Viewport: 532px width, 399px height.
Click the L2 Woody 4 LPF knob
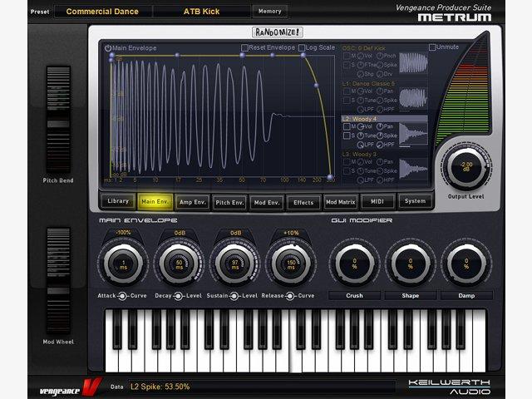point(360,145)
